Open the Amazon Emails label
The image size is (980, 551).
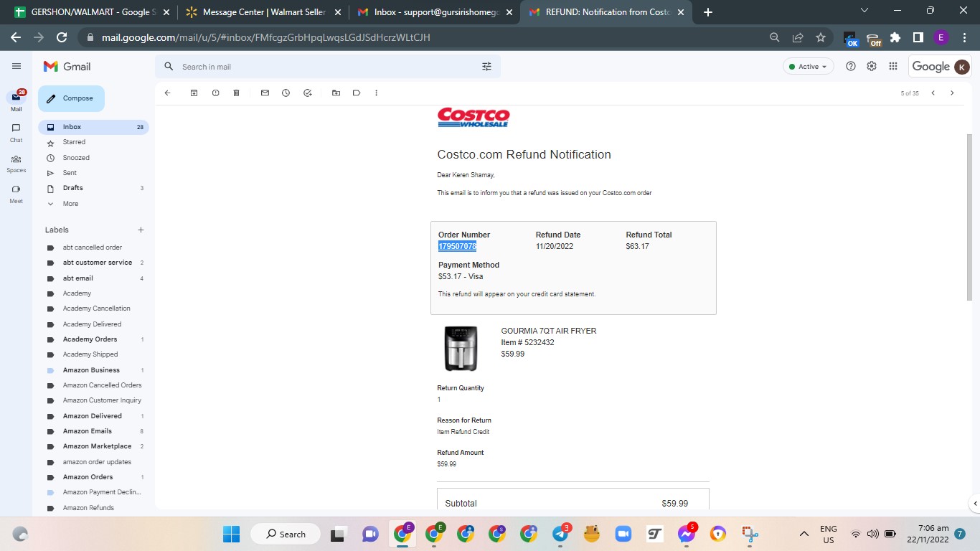tap(88, 431)
